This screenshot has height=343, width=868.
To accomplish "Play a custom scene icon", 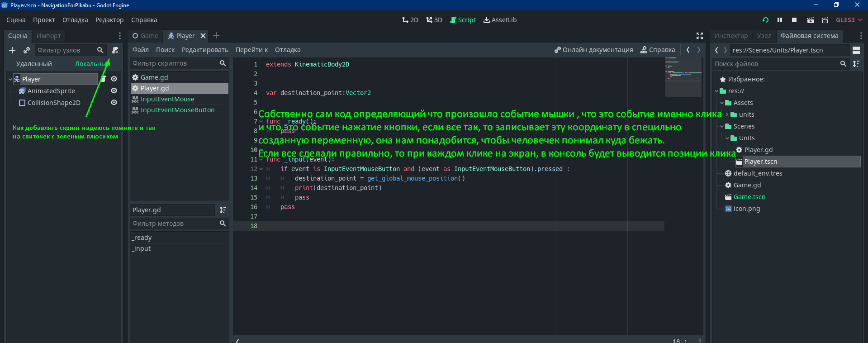I will coord(825,20).
